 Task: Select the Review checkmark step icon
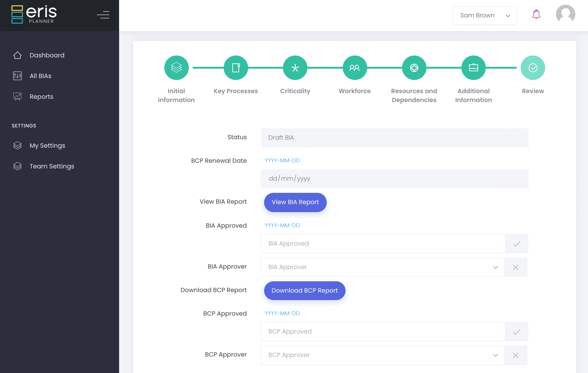click(x=533, y=67)
